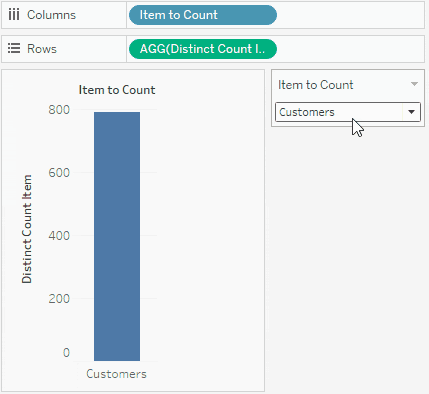The image size is (429, 394).
Task: Click the Columns shelf label
Action: tap(51, 15)
